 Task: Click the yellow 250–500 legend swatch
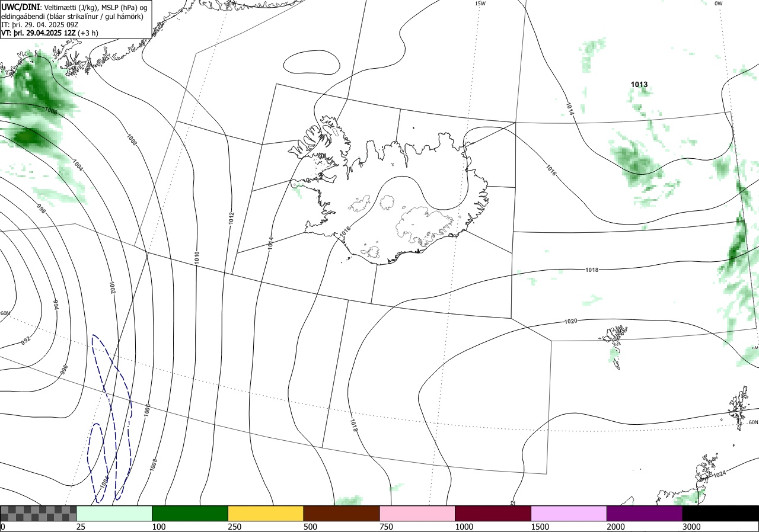(266, 513)
